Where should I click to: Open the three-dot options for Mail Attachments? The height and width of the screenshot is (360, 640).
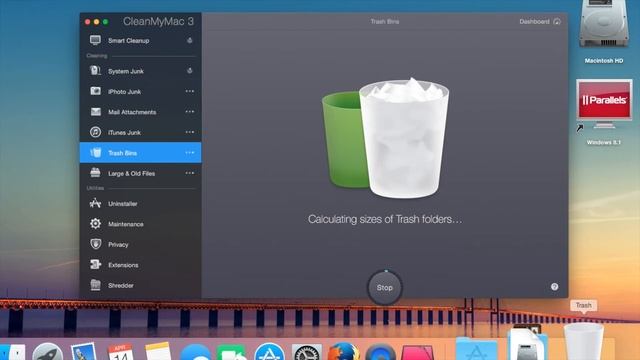[x=190, y=112]
